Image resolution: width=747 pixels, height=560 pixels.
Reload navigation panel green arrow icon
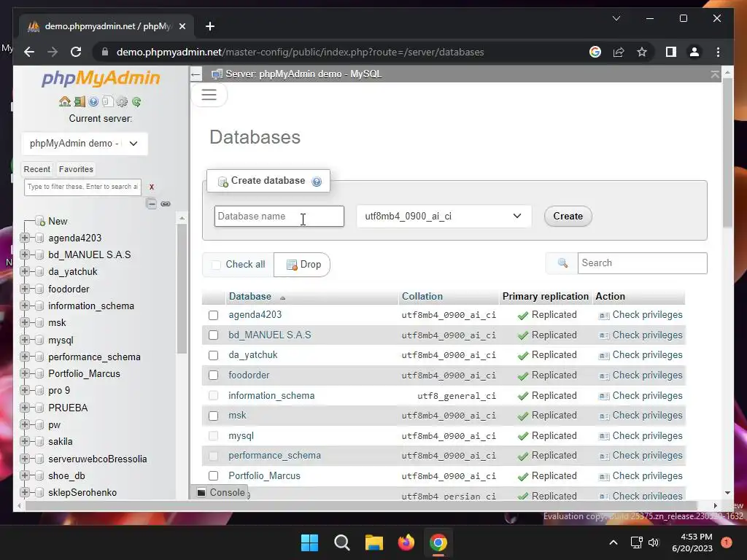[136, 101]
